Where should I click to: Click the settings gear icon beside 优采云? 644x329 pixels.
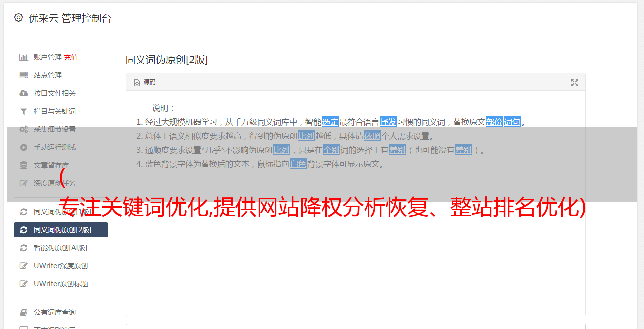tap(18, 18)
